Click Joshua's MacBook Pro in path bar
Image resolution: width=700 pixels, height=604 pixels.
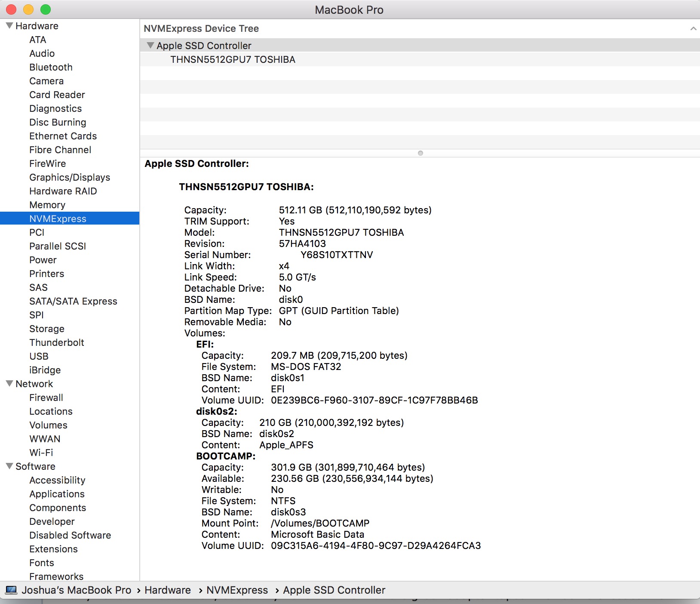tap(77, 590)
